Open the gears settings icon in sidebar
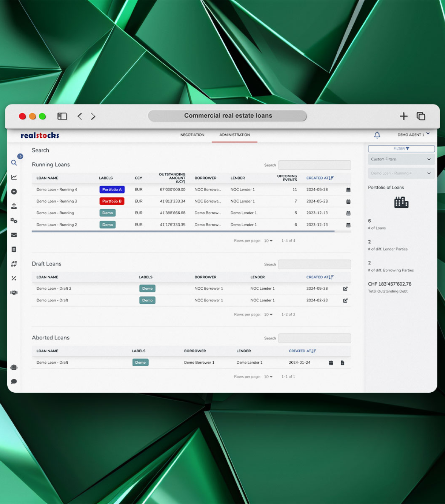Viewport: 445px width, 504px height. click(14, 220)
